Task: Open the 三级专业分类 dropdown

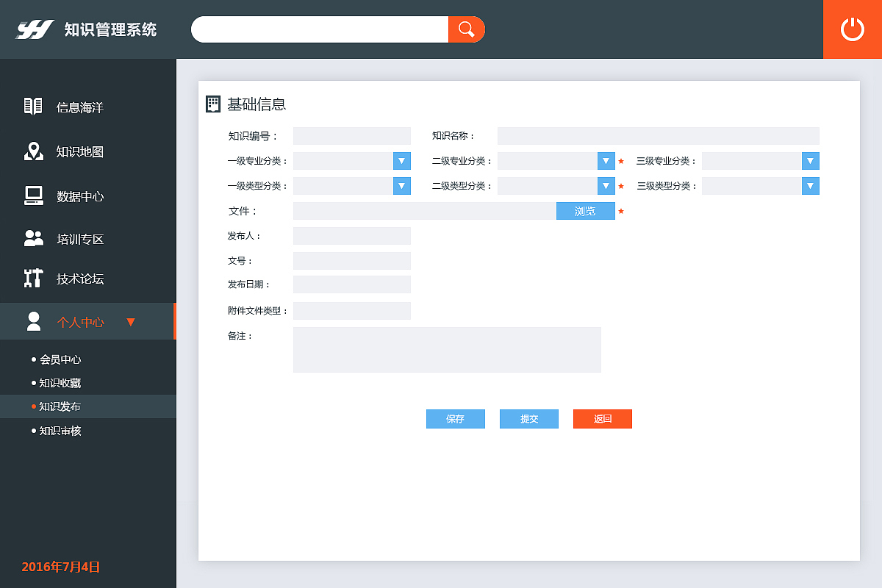Action: coord(809,160)
